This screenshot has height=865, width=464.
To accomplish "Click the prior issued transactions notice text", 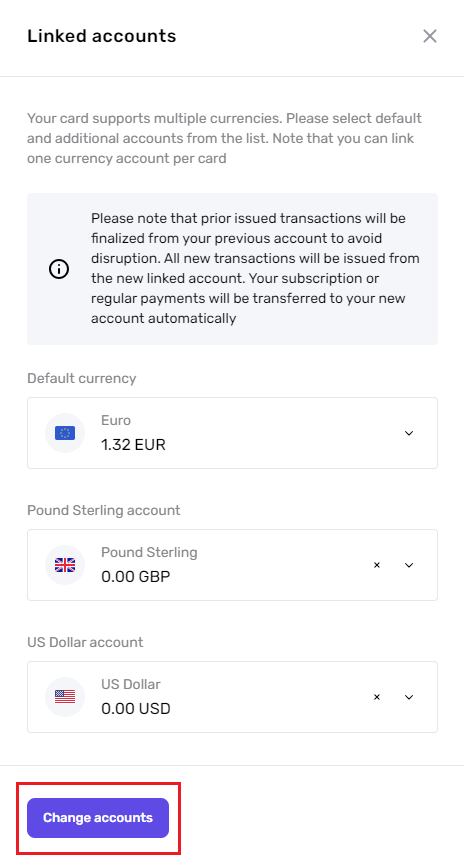I will [255, 269].
